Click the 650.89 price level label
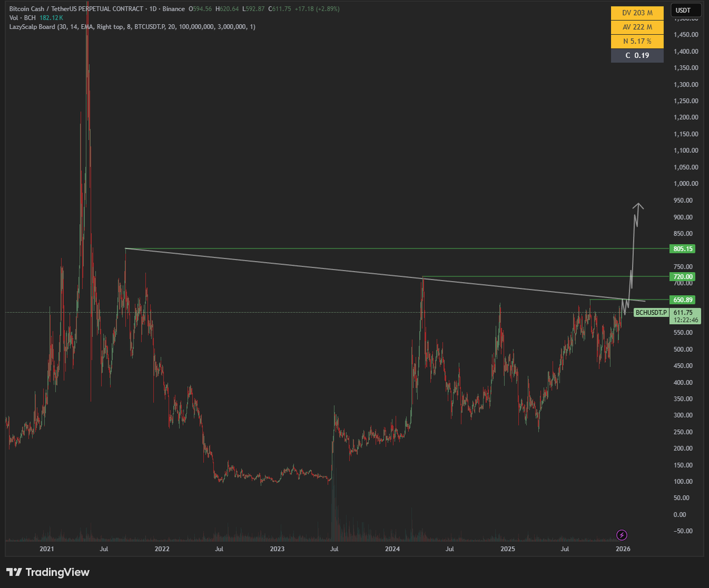709x588 pixels. pos(684,300)
